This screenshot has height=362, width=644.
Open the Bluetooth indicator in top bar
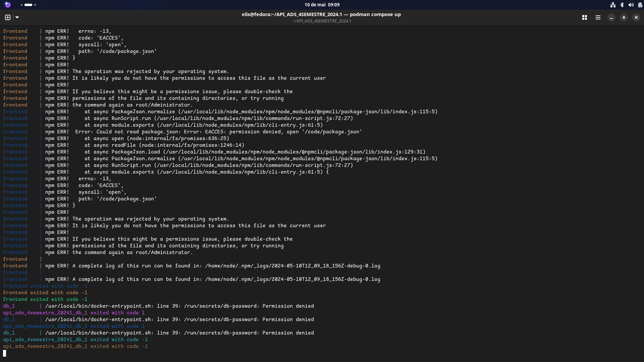point(622,5)
